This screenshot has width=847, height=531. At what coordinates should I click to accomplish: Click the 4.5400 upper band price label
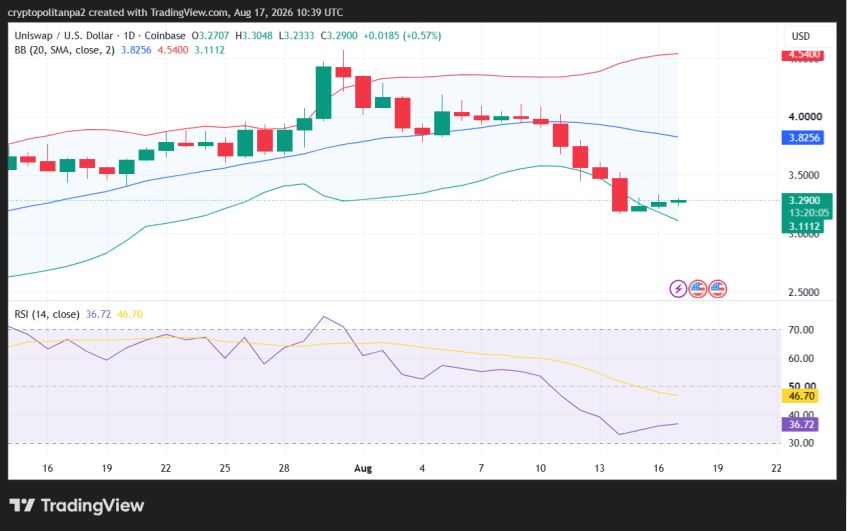tap(803, 55)
